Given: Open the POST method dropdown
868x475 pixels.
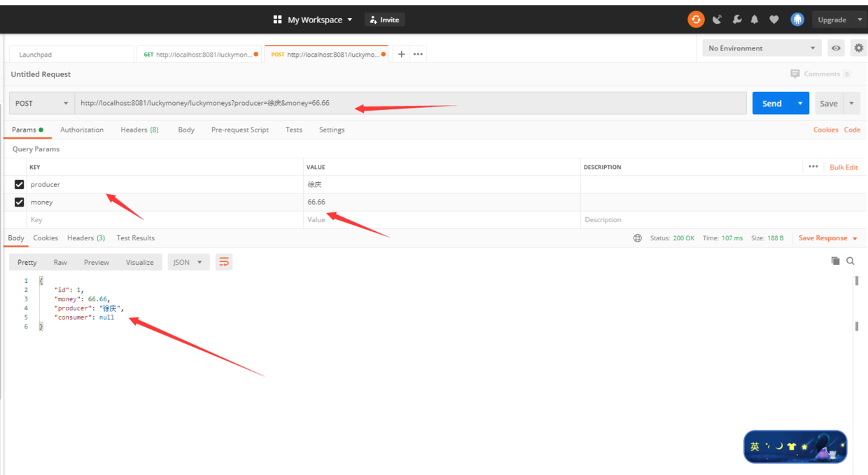Looking at the screenshot, I should [x=42, y=103].
